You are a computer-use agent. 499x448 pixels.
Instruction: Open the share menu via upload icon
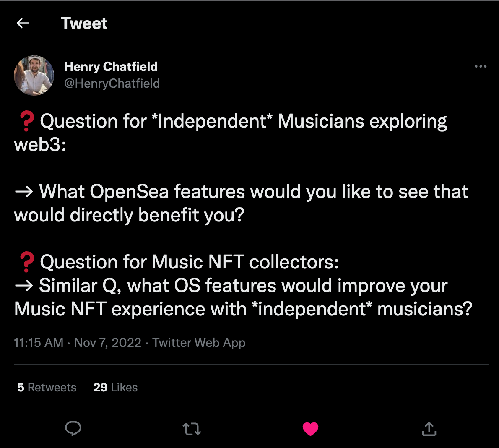click(429, 429)
